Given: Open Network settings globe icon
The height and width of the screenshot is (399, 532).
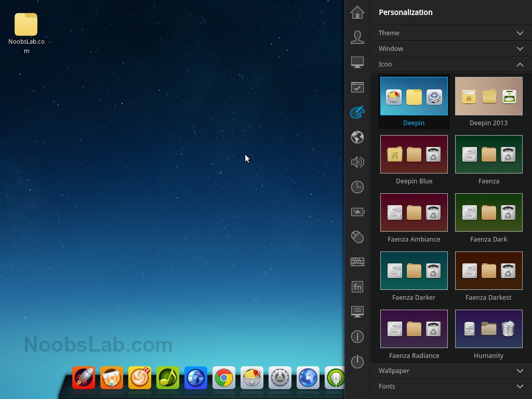Looking at the screenshot, I should pos(357,137).
